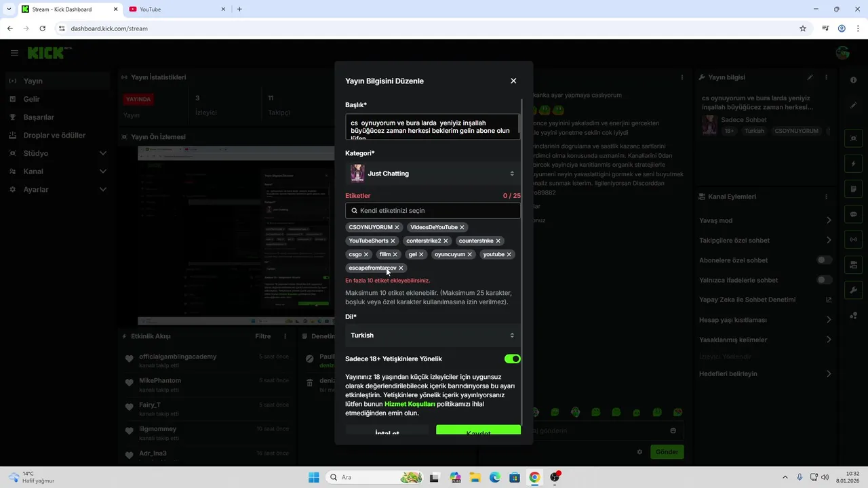Click the pencil edit icon in Yayın bilgisi panel
This screenshot has height=488, width=868.
click(x=810, y=77)
